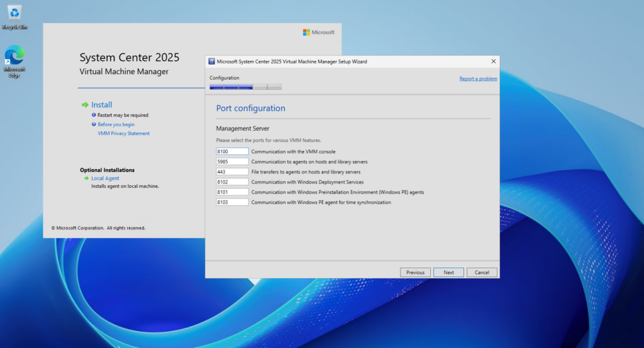Go back with the Previous button
This screenshot has height=348, width=644.
tap(415, 273)
